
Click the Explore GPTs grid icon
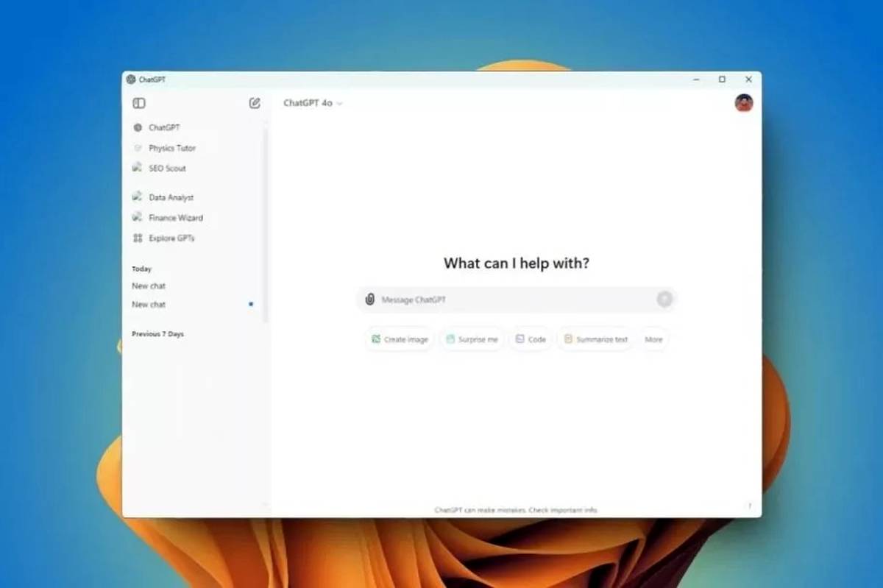[x=138, y=238]
